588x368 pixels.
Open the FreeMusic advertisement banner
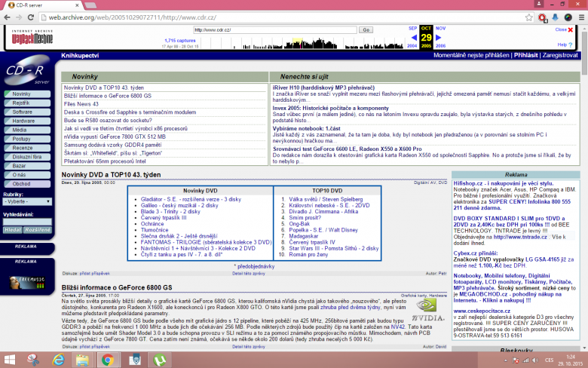(27, 283)
